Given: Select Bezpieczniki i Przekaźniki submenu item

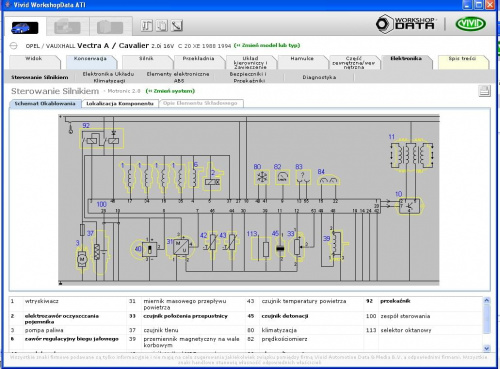Looking at the screenshot, I should pos(249,77).
